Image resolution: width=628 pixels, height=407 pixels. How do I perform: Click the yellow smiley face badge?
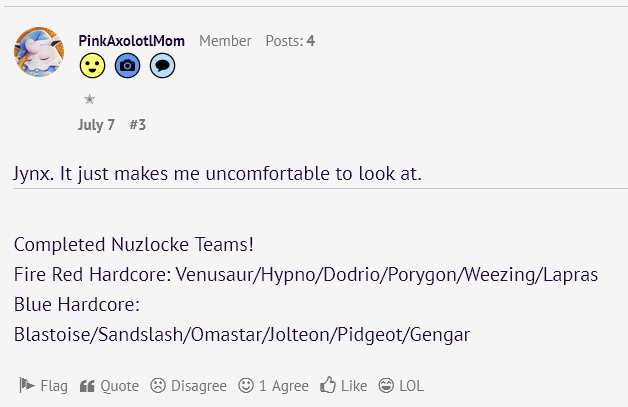point(93,67)
